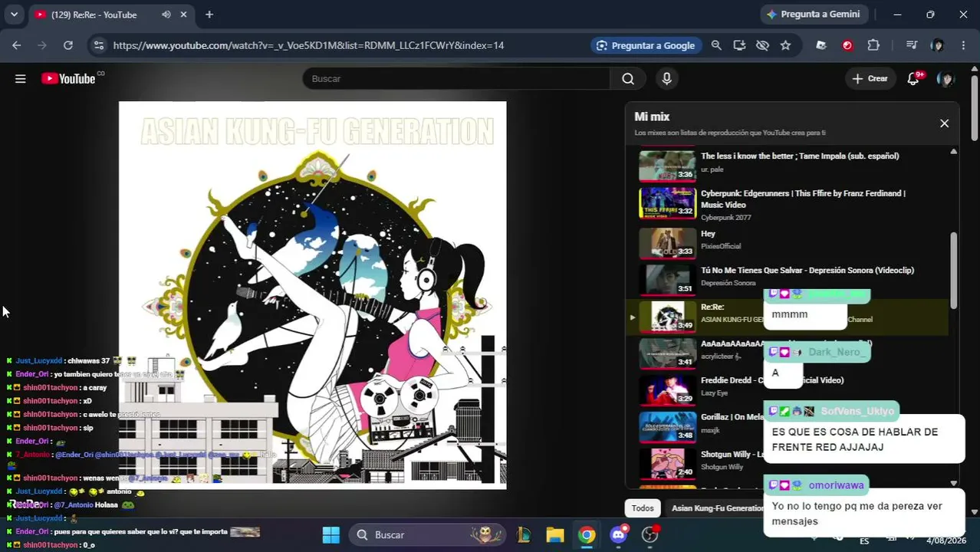
Task: Click the Windows taskbar Buscar search box
Action: 428,534
